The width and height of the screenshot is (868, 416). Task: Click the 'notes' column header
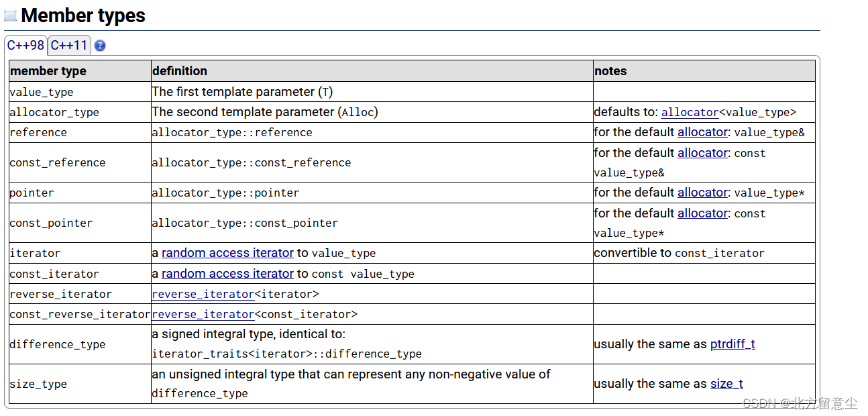point(704,71)
